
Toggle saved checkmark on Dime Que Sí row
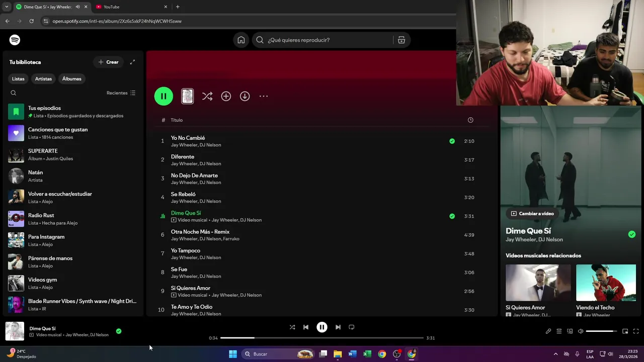pyautogui.click(x=452, y=216)
